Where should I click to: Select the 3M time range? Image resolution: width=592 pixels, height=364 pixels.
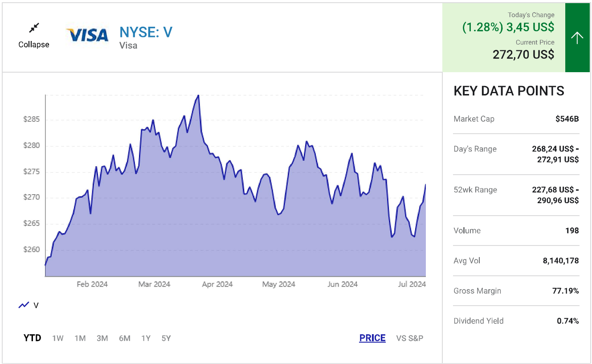tap(102, 338)
